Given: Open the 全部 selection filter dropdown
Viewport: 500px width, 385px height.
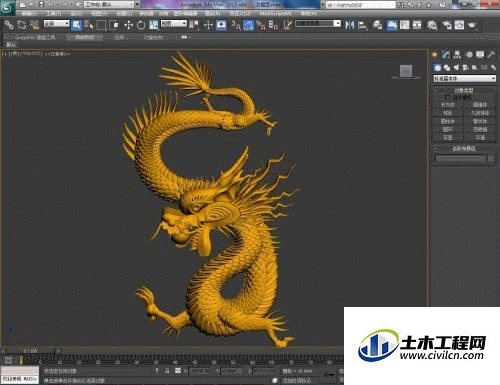Looking at the screenshot, I should click(x=57, y=24).
